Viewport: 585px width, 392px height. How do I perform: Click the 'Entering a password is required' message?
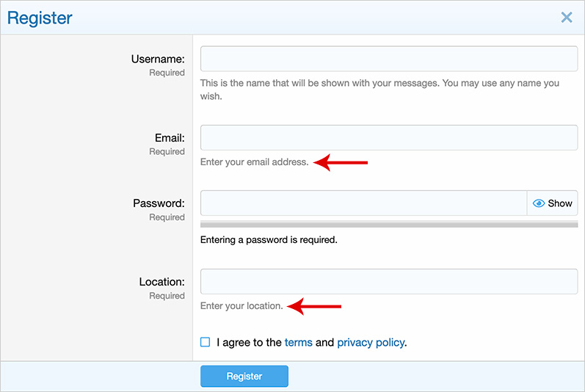[x=269, y=239]
